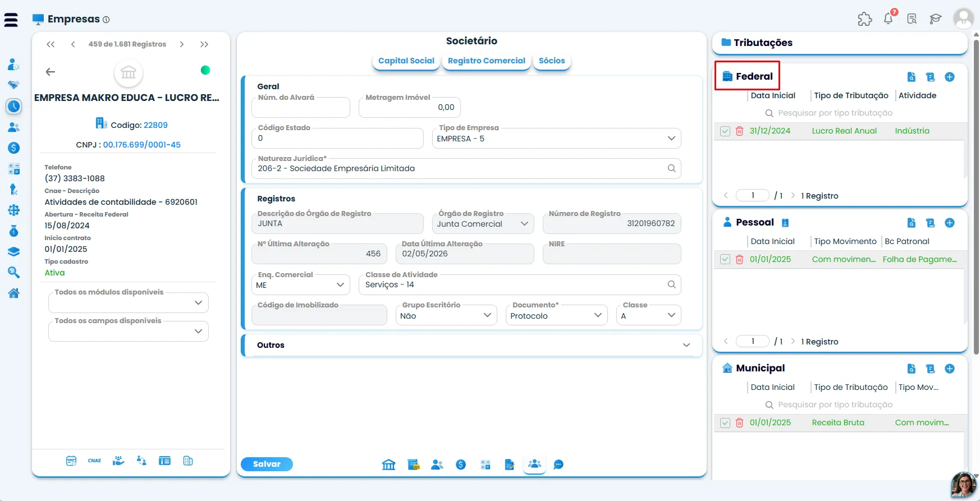Open the Classe dropdown showing A
980x501 pixels.
click(x=649, y=315)
